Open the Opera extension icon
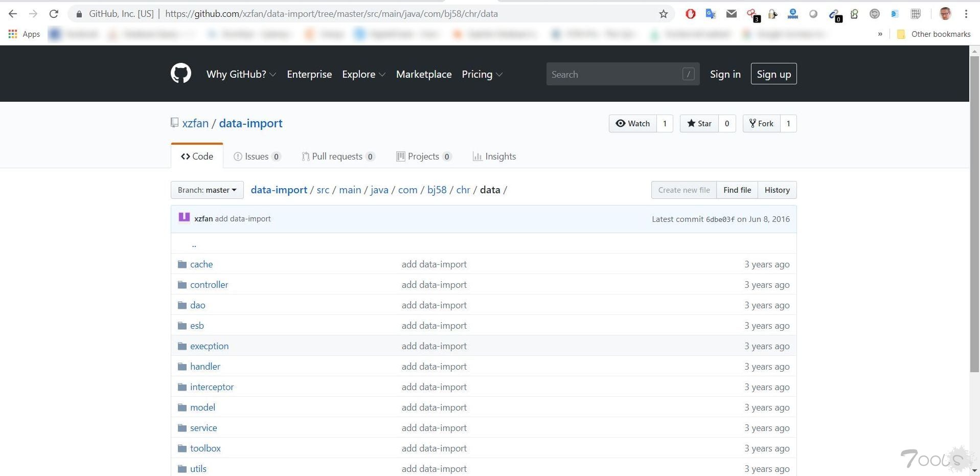The image size is (980, 476). tap(690, 14)
